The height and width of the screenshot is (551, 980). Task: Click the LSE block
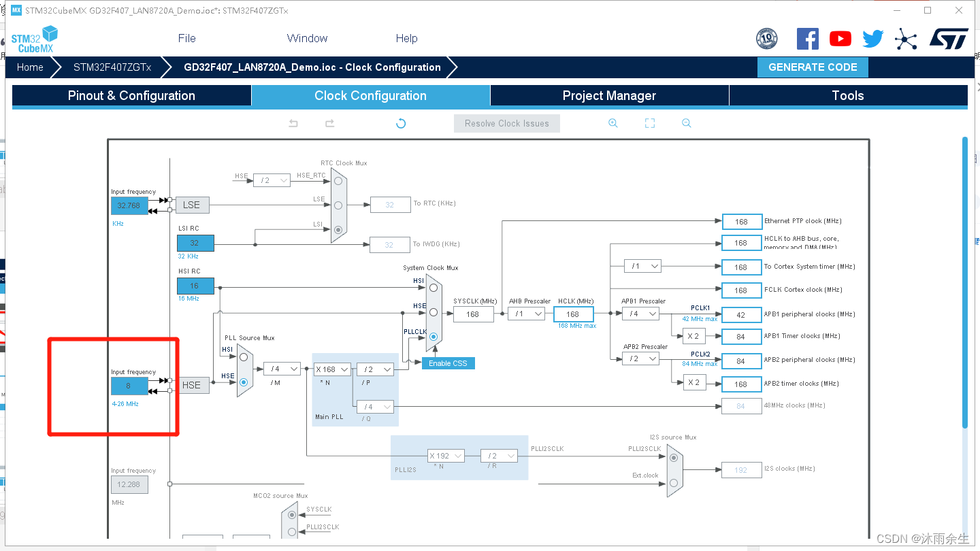tap(192, 204)
